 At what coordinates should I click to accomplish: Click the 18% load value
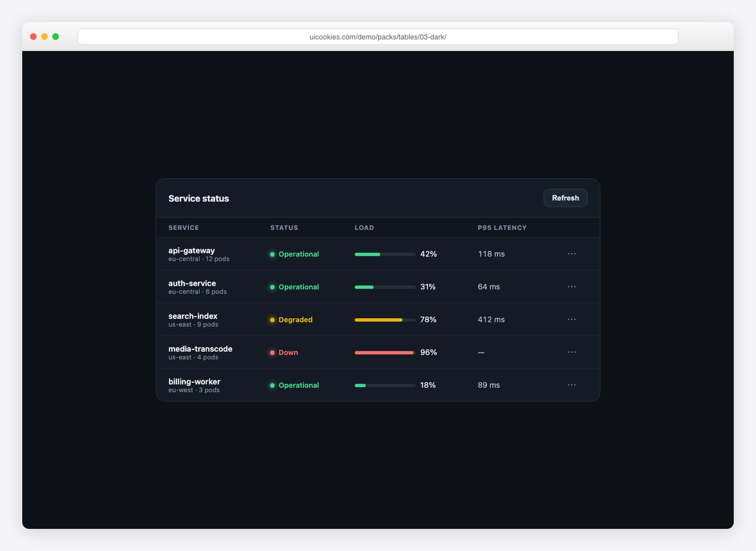(x=428, y=385)
